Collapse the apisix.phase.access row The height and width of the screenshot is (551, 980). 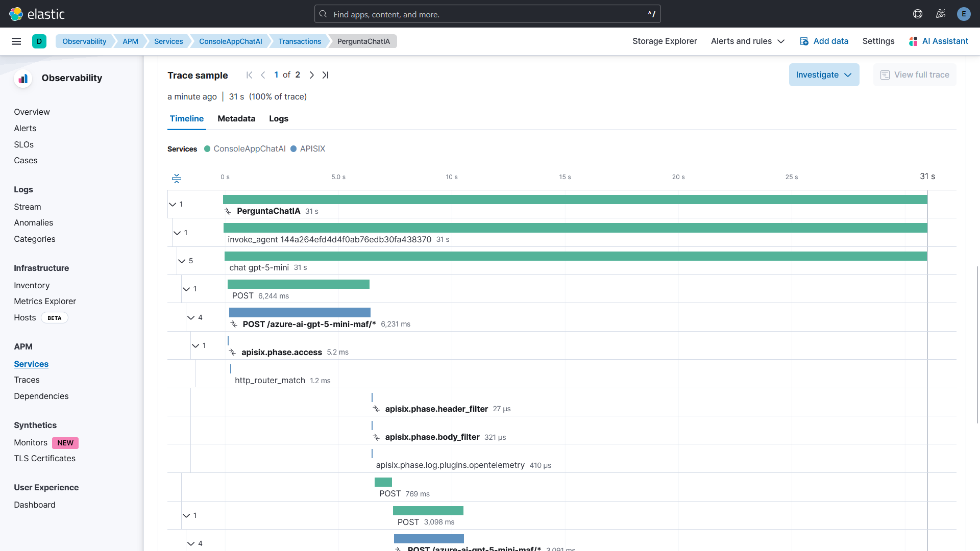195,345
